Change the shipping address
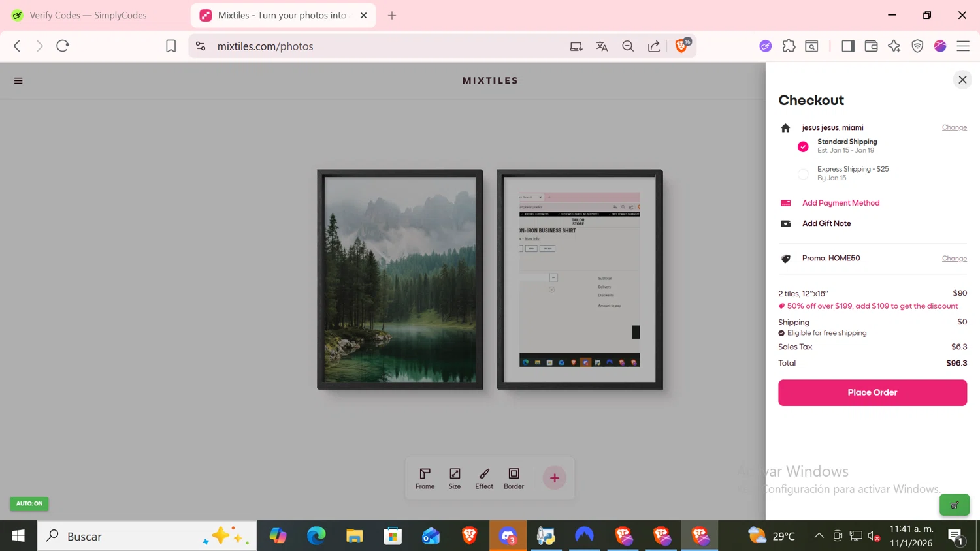Viewport: 980px width, 551px height. [x=954, y=127]
